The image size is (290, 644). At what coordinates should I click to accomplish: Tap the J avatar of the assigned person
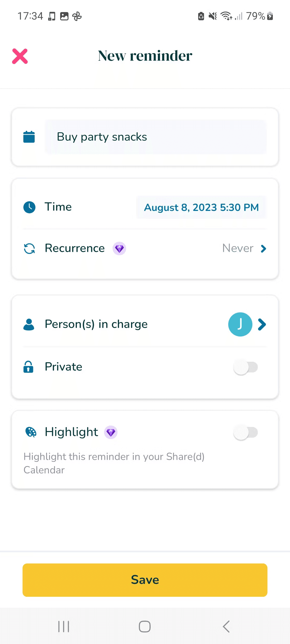tap(240, 324)
